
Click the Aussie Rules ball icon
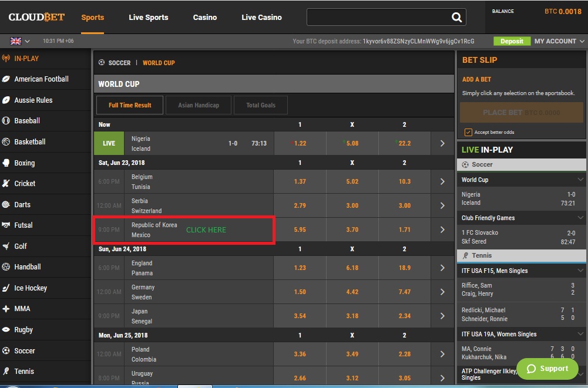point(6,100)
